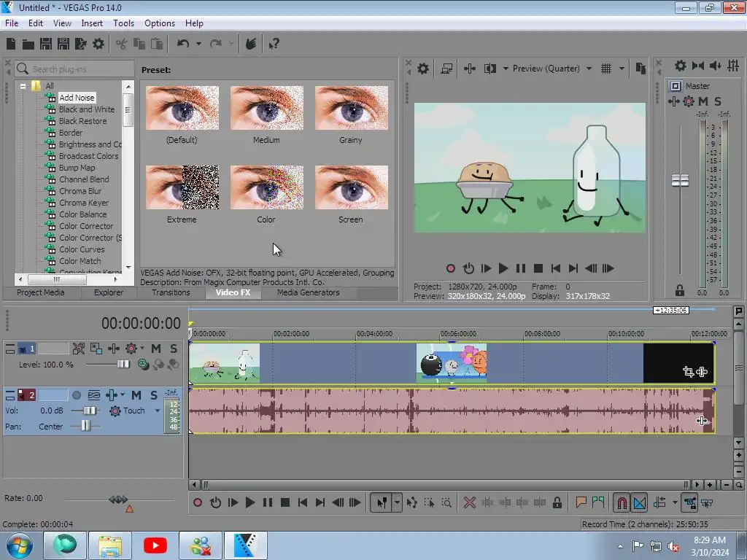Click the New project icon in toolbar
Viewport: 747px width, 560px height.
(x=11, y=44)
